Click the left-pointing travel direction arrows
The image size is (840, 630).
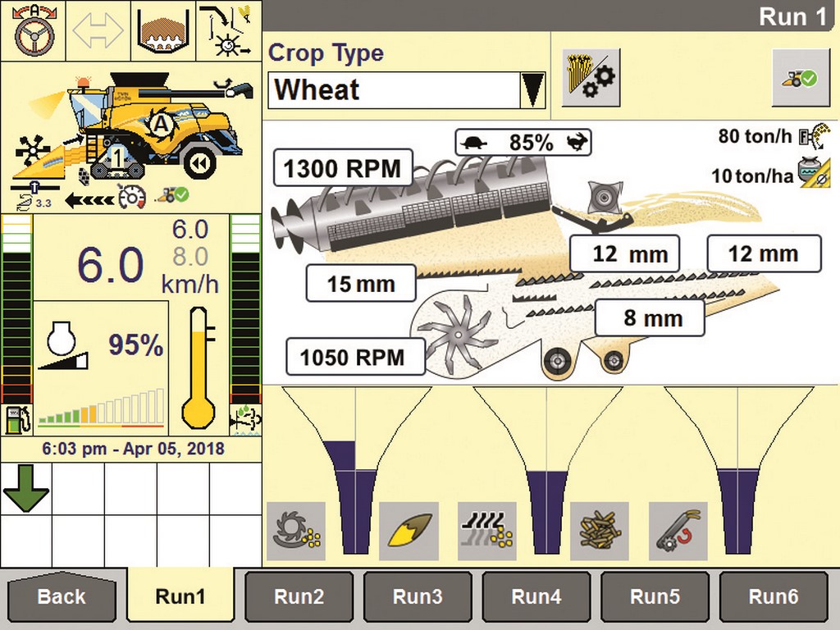(x=89, y=200)
